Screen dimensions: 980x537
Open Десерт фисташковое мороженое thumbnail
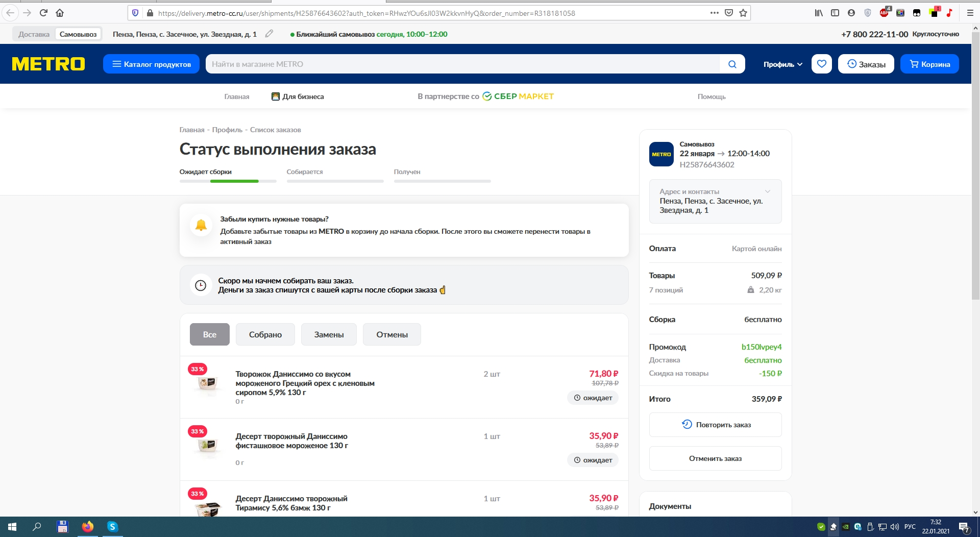[x=208, y=445]
